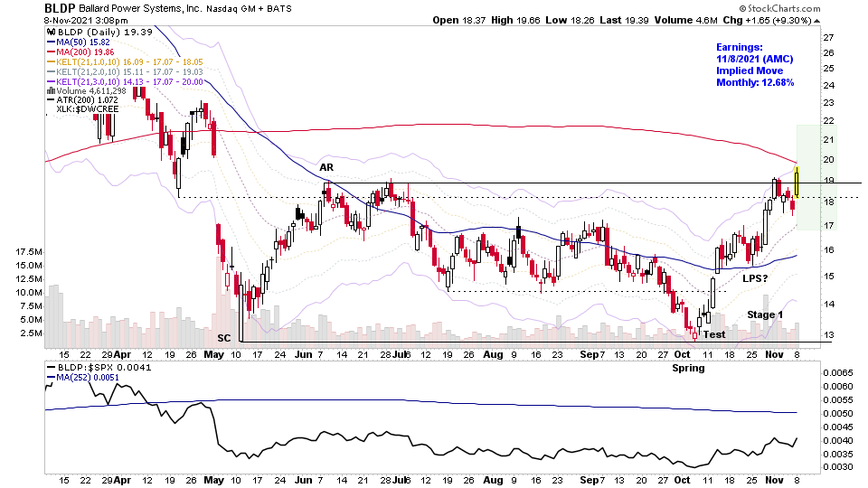
Task: Click the Chg +1.65 (+9.30%) value
Action: tap(767, 21)
